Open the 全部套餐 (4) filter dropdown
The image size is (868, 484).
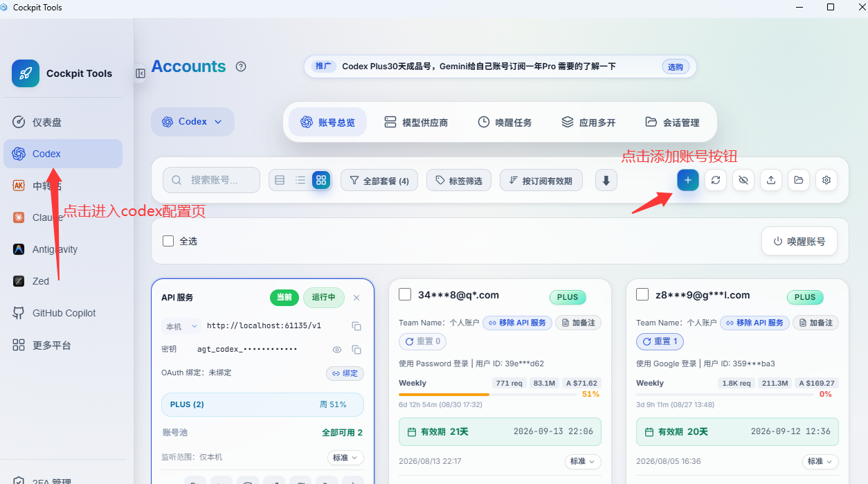(x=379, y=181)
